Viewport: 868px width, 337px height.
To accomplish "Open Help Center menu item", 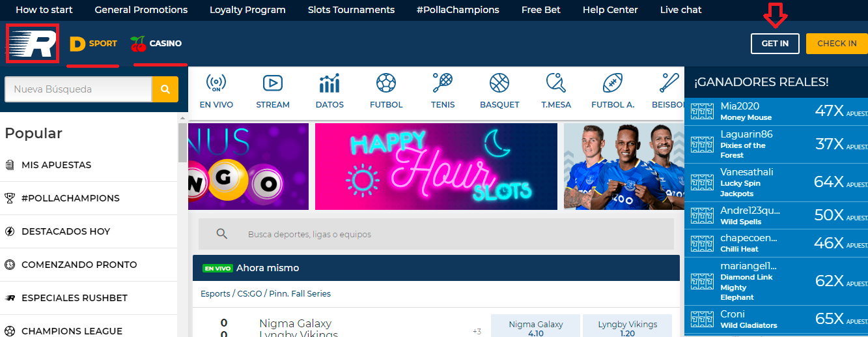I will click(x=610, y=10).
